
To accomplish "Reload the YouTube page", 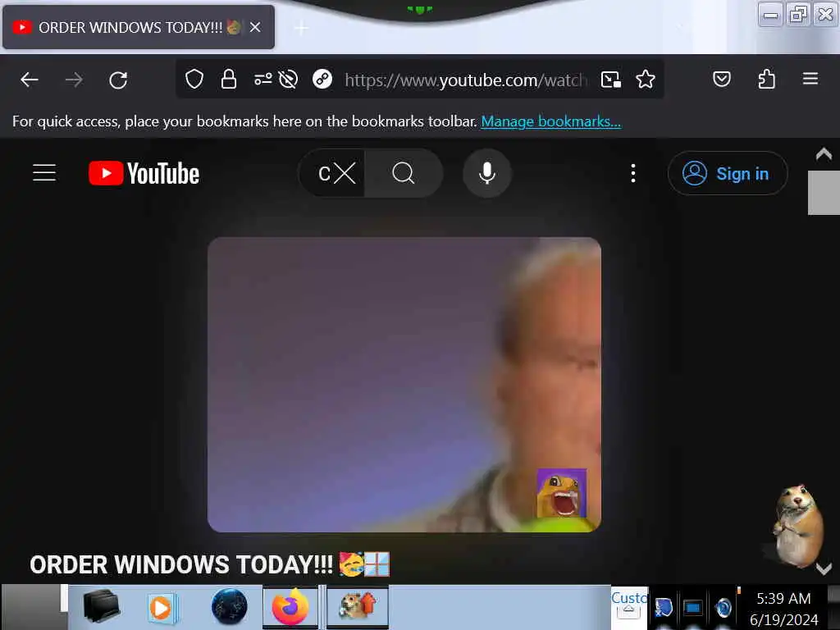I will pyautogui.click(x=118, y=80).
